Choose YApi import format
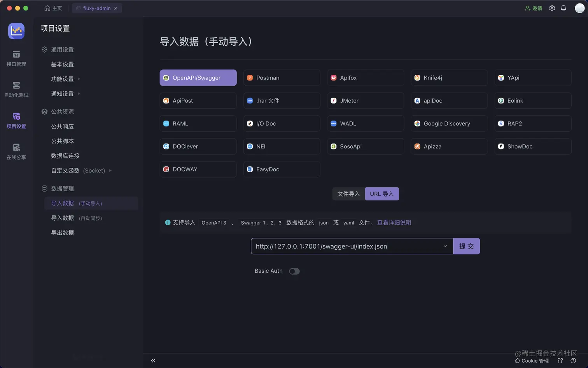 (x=533, y=77)
